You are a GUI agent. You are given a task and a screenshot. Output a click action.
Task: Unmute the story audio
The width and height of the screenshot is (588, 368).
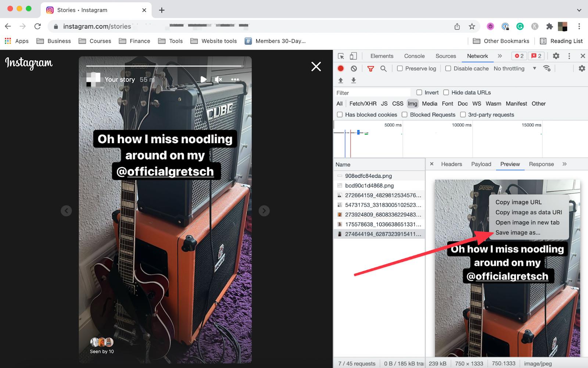pyautogui.click(x=219, y=79)
